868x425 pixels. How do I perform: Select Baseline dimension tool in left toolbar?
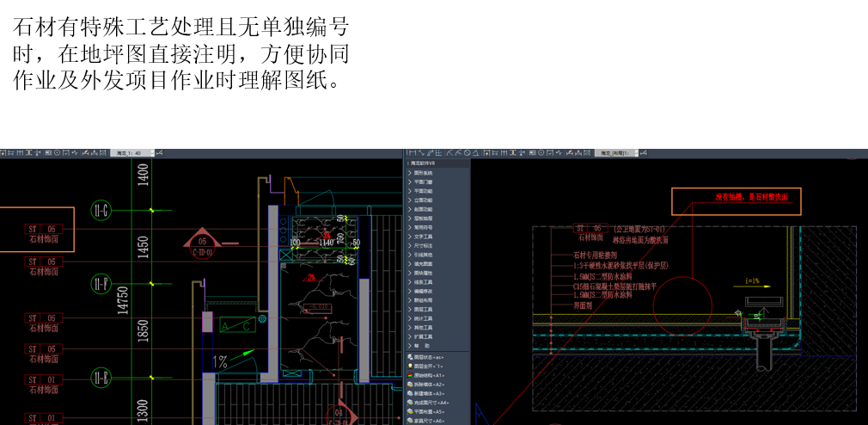tap(11, 153)
